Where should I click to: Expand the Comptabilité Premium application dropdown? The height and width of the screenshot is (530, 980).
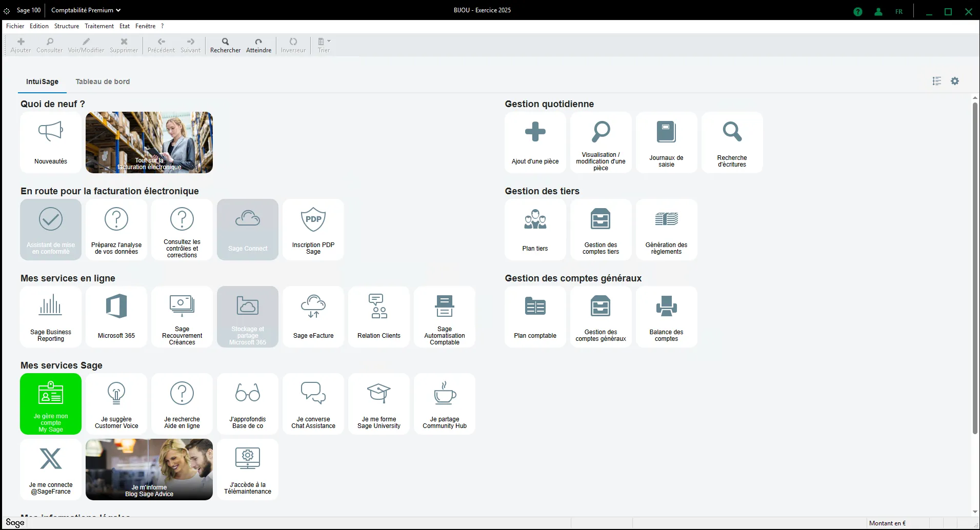[86, 10]
